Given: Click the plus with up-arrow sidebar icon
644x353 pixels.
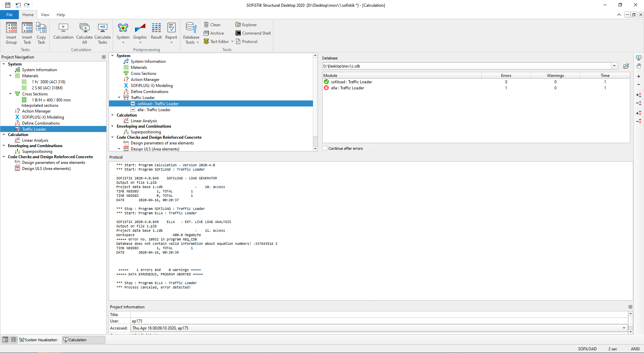Looking at the screenshot, I should pos(639,95).
